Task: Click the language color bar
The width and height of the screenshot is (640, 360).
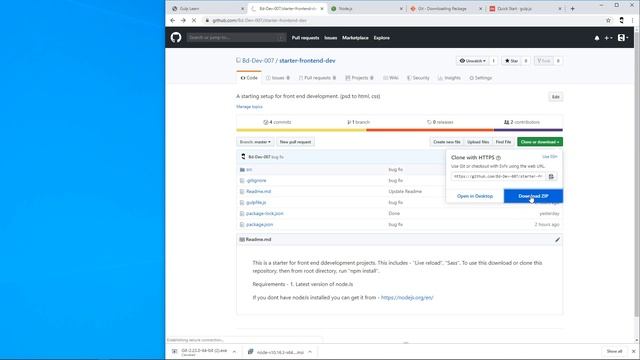Action: (x=399, y=130)
